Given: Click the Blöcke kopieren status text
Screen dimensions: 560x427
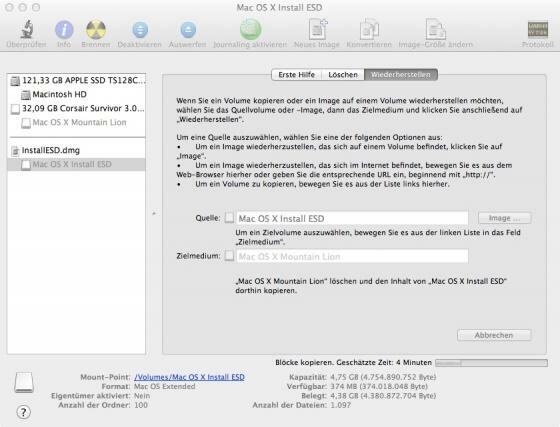Looking at the screenshot, I should point(354,362).
